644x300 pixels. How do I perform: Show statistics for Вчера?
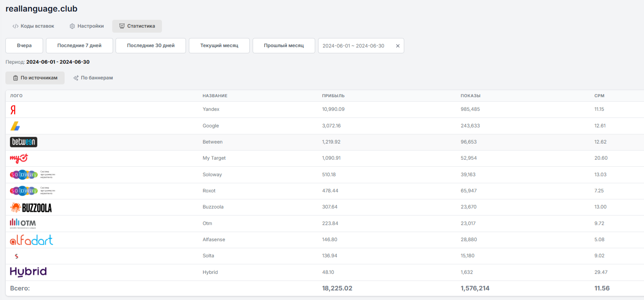pyautogui.click(x=24, y=46)
